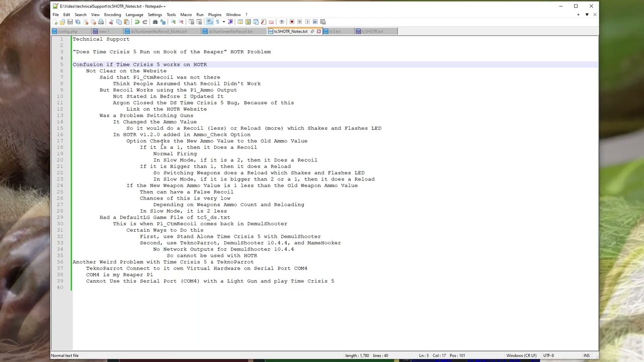The image size is (644, 362).
Task: Open the Document Map toolbar icon
Action: coord(248,22)
